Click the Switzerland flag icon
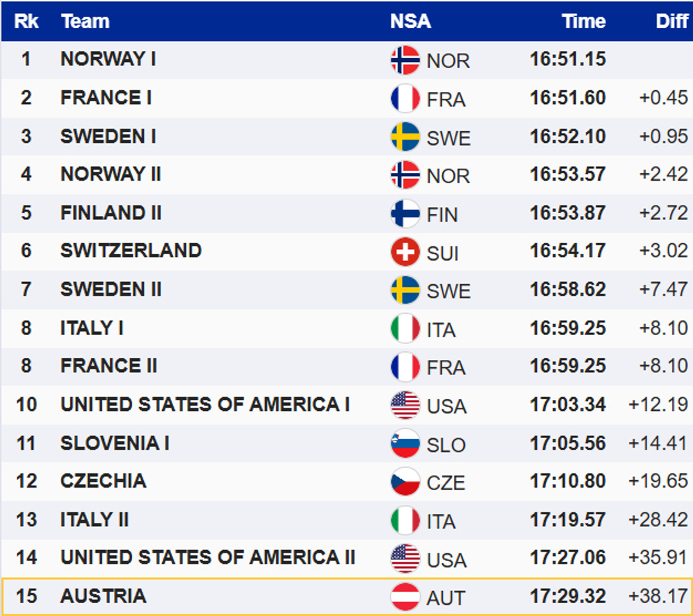Screen dimensions: 693x616 [x=405, y=252]
